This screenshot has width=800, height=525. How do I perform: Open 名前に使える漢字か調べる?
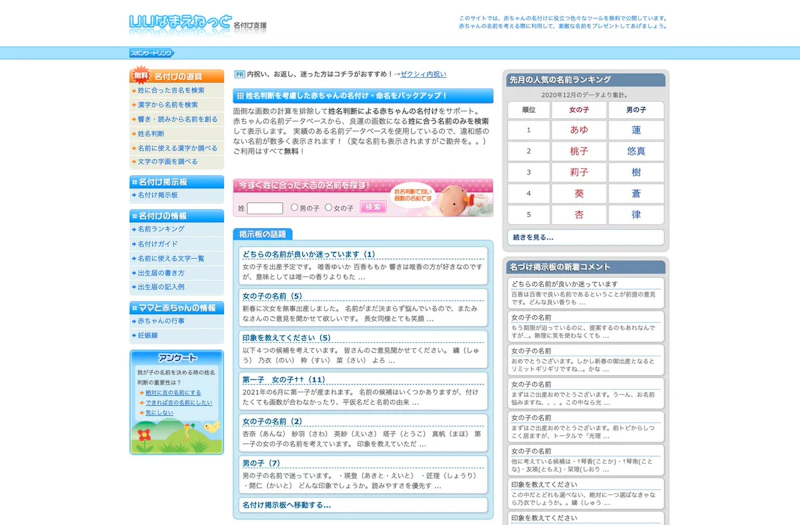178,148
